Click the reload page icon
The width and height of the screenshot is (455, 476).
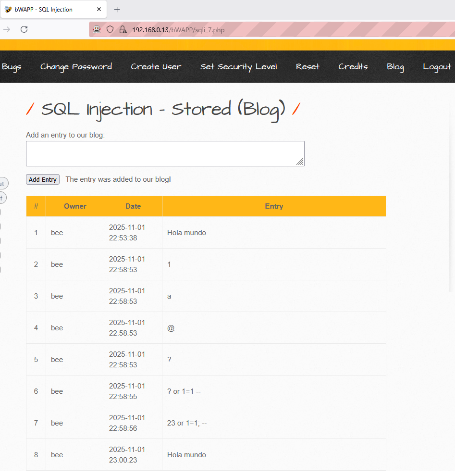point(24,30)
